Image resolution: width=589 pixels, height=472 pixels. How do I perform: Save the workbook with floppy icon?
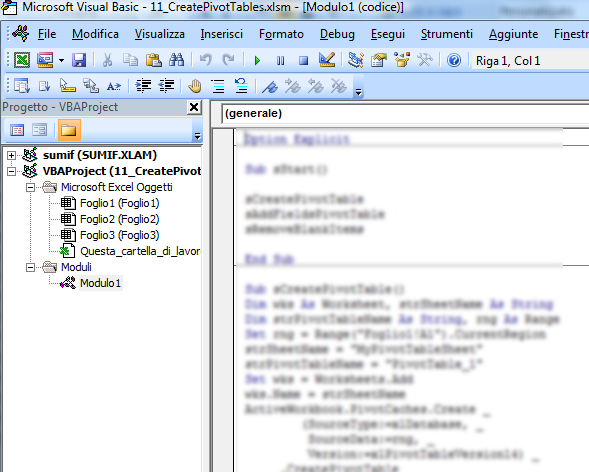(79, 60)
